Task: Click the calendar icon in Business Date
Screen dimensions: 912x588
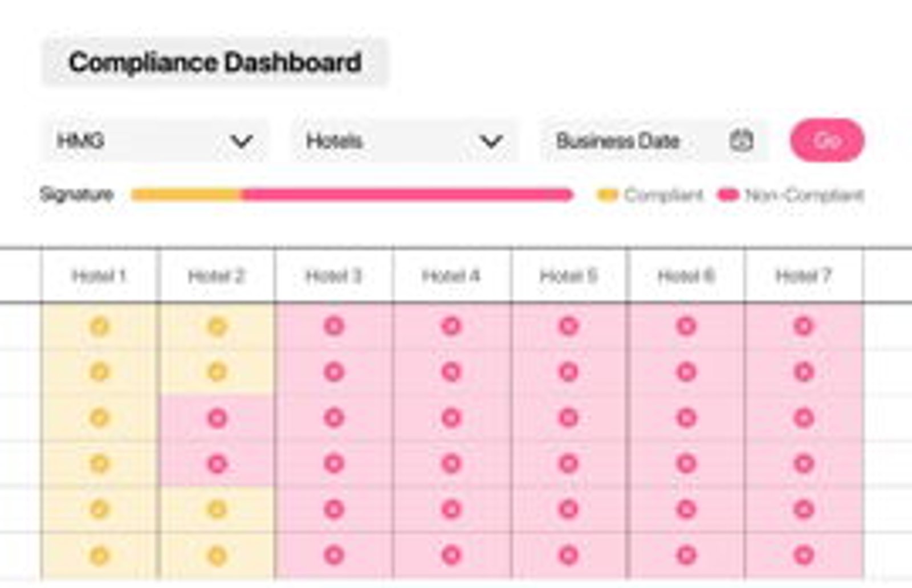Action: 741,140
